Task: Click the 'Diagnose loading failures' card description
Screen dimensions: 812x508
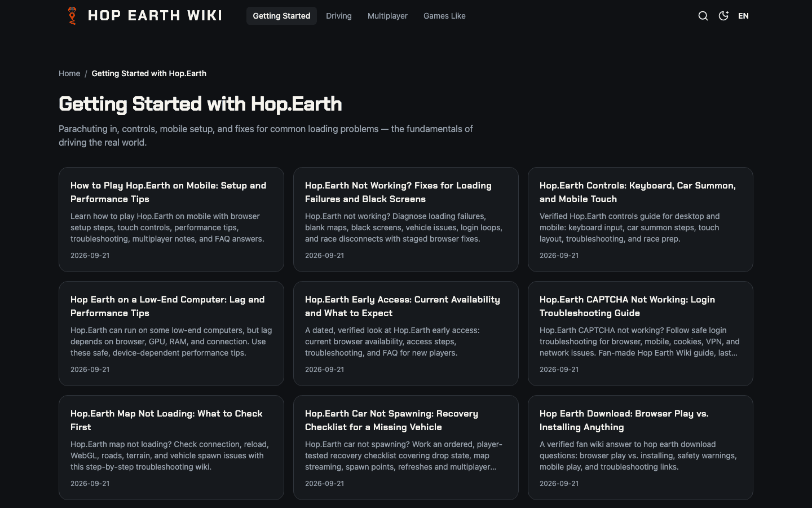Action: click(x=404, y=227)
